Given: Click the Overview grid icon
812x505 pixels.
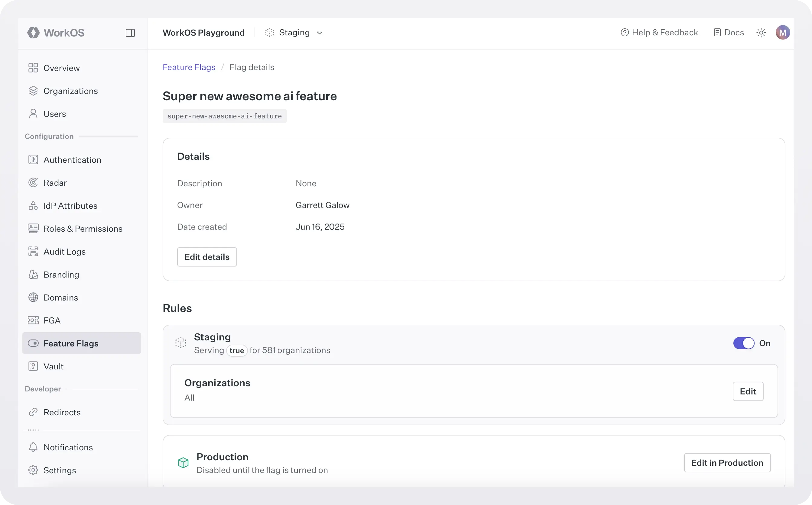Looking at the screenshot, I should 33,68.
